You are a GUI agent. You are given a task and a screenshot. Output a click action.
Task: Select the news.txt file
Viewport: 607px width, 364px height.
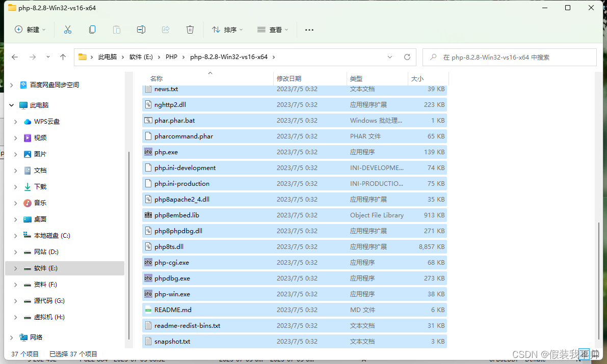coord(295,90)
